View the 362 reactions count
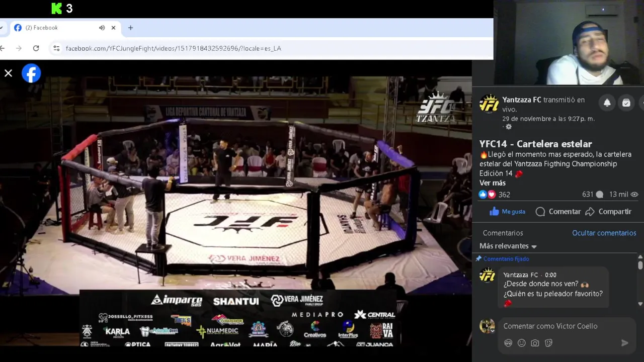 504,195
